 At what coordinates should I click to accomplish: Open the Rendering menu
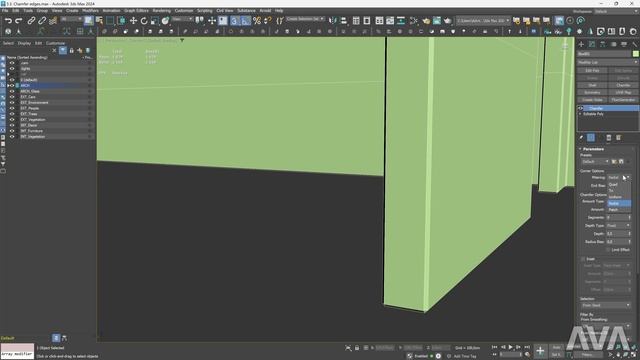(162, 11)
